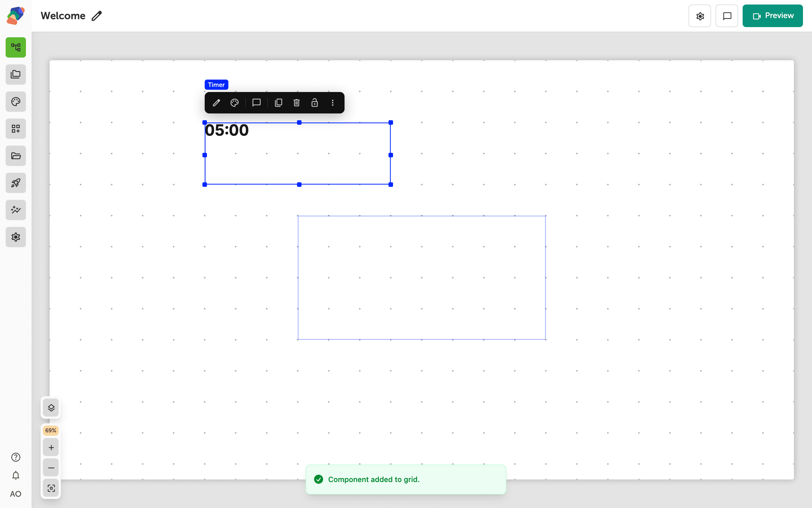Click the Welcome page title
This screenshot has height=508, width=812.
pos(63,16)
